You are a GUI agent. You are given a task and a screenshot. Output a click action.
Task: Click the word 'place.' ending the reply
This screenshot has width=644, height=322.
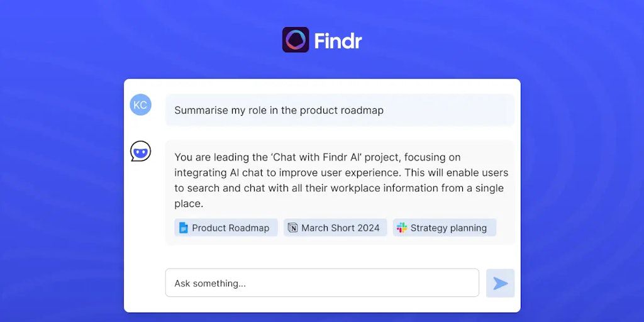(189, 204)
